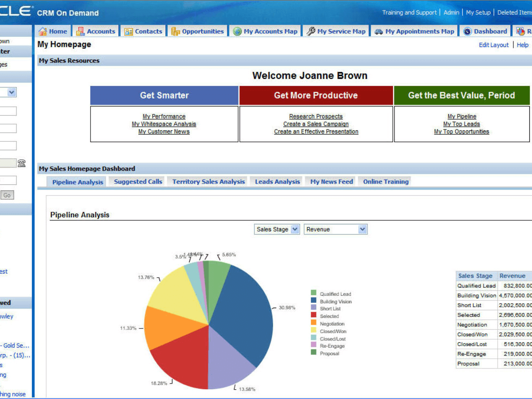Click the Home house icon
532x399 pixels.
43,31
